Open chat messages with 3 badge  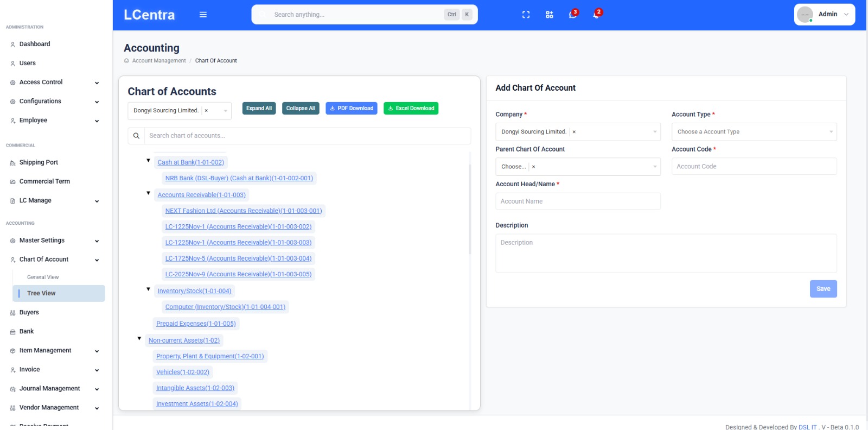pyautogui.click(x=572, y=15)
